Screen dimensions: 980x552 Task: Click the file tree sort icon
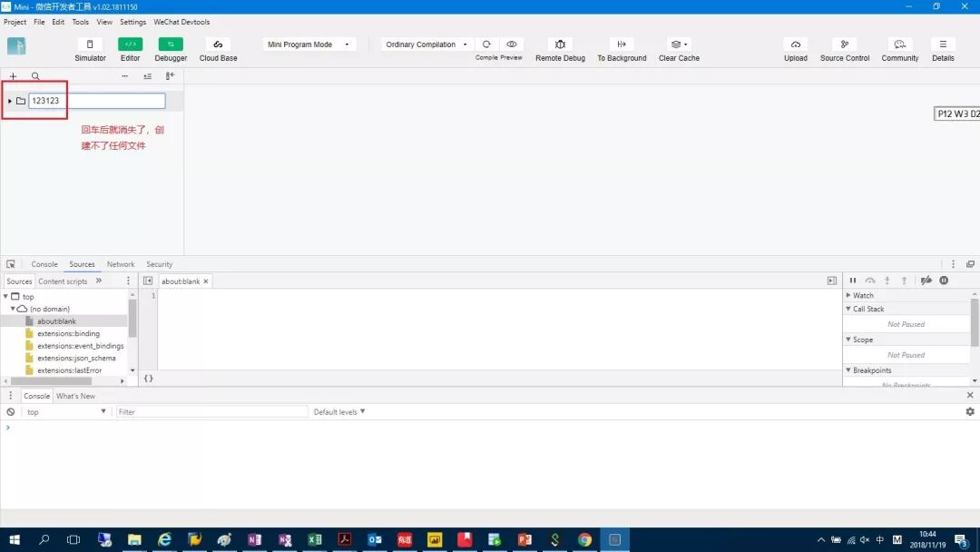[x=148, y=76]
